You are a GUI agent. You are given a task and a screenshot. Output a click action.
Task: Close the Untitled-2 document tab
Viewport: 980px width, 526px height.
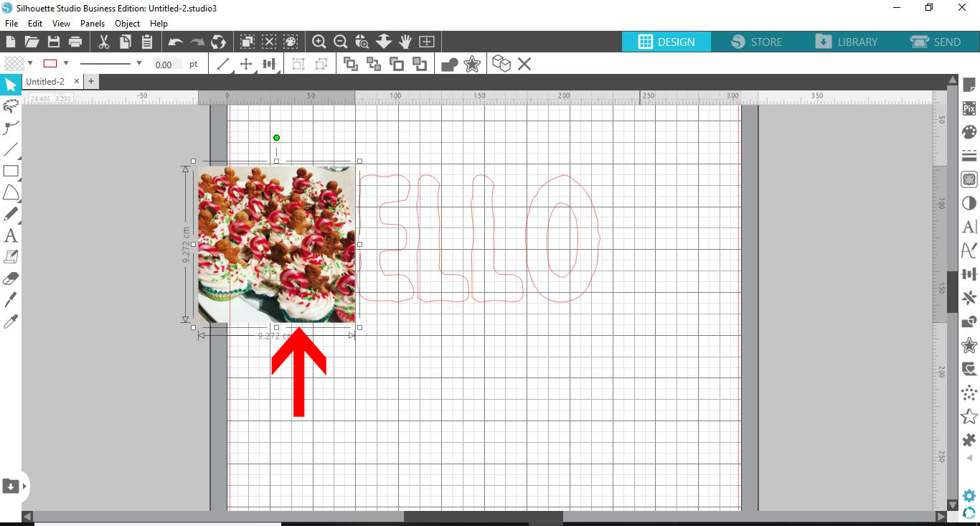pos(77,82)
